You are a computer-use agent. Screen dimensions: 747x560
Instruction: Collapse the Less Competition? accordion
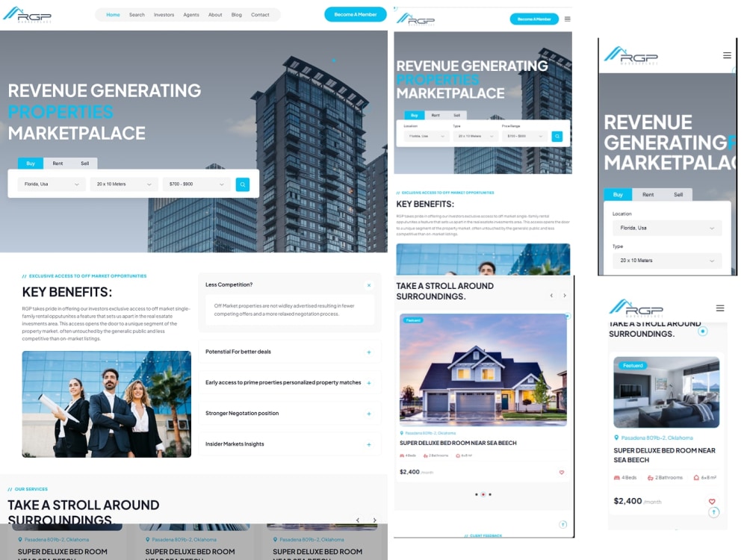[369, 285]
